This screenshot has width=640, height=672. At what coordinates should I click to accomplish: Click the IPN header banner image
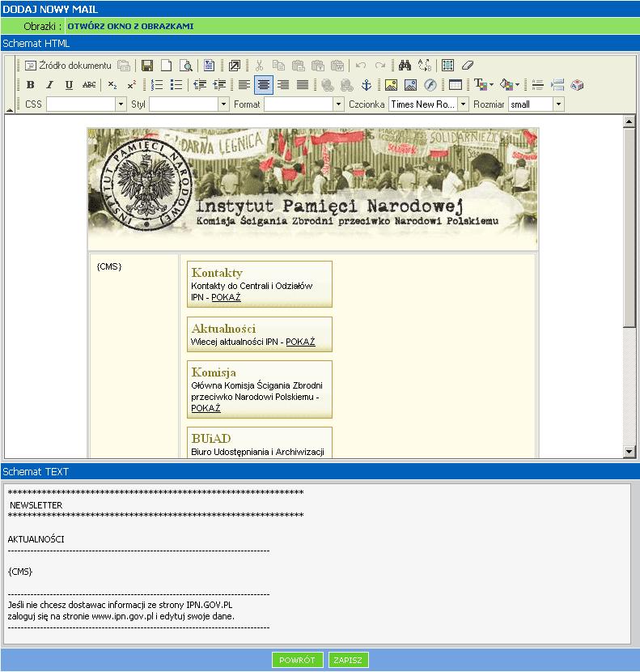coord(312,188)
